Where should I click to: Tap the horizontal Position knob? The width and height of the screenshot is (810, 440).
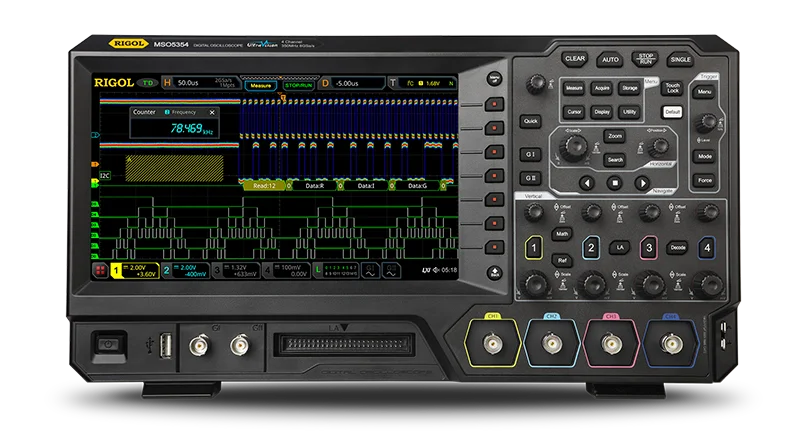click(x=658, y=148)
